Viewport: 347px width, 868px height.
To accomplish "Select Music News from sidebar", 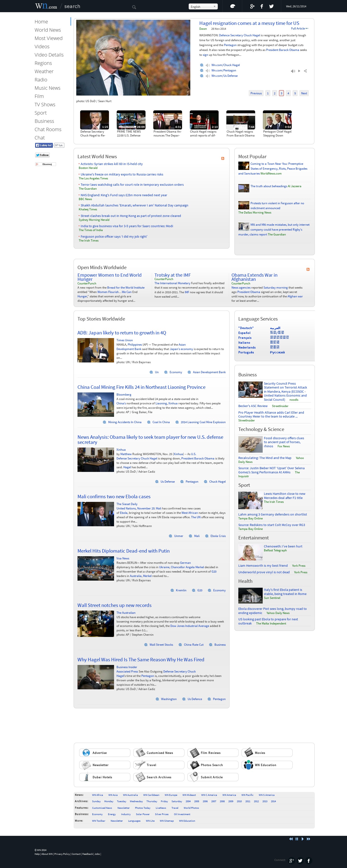I will pos(48,88).
